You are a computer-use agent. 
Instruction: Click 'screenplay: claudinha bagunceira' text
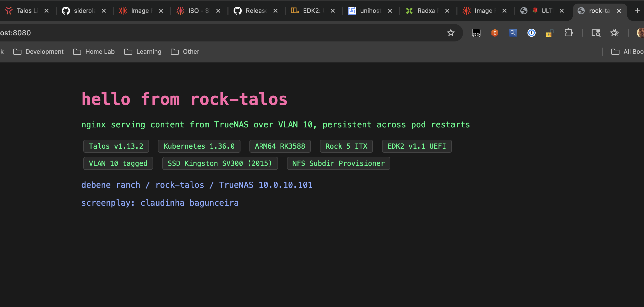tap(160, 203)
